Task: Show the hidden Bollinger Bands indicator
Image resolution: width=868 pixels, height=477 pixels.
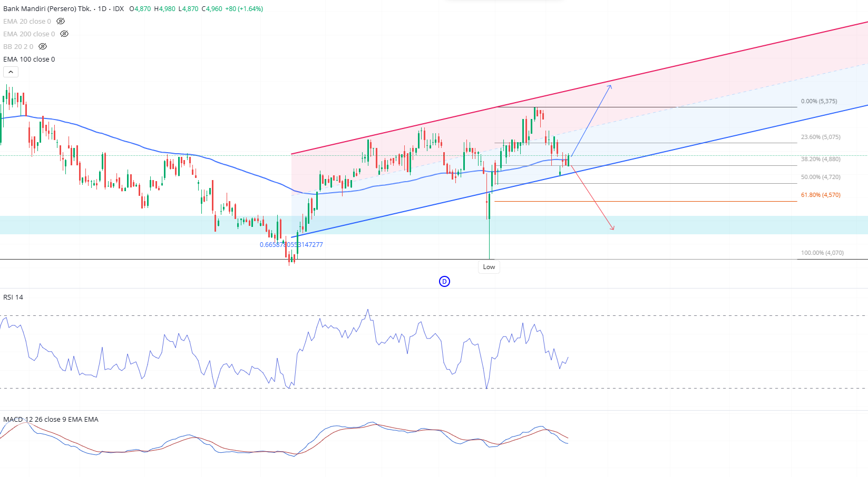Action: click(43, 47)
